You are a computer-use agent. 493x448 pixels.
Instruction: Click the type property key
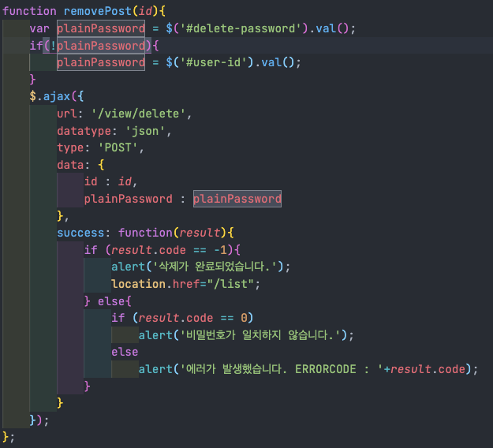point(70,147)
